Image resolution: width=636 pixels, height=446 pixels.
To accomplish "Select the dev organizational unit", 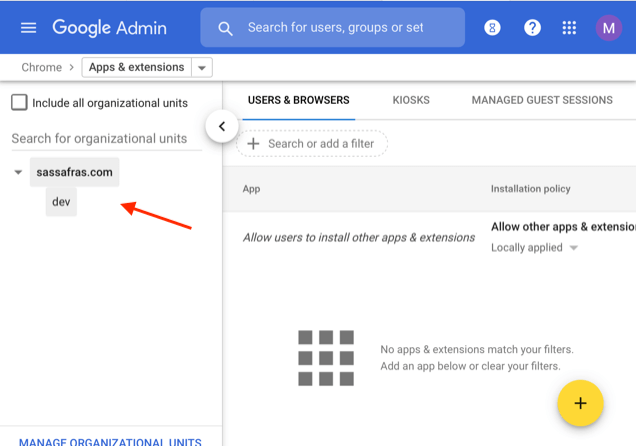I will [61, 202].
